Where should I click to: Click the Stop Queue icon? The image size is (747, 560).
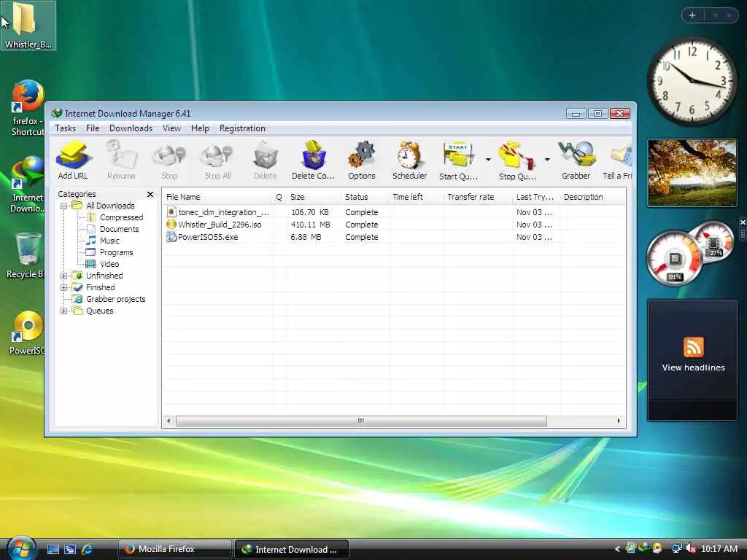[517, 161]
